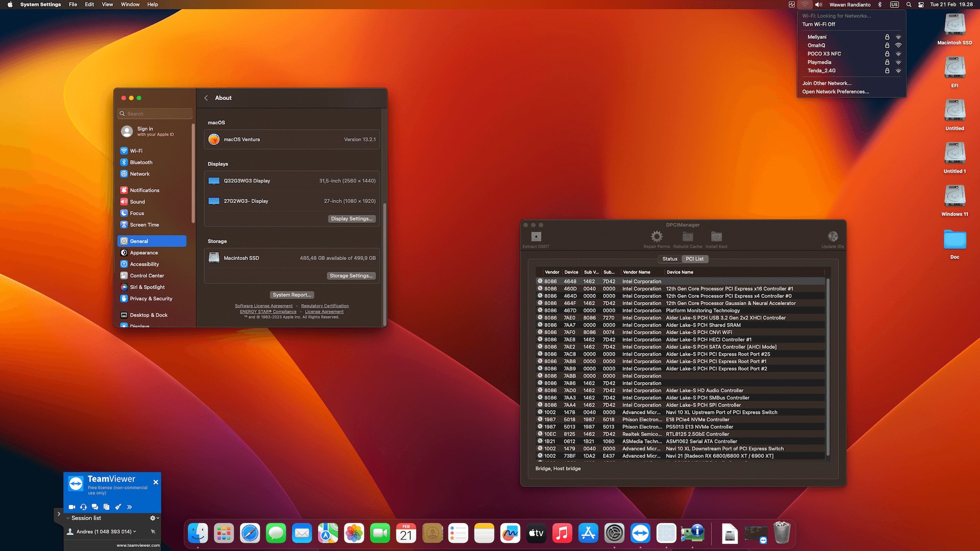The image size is (980, 551).
Task: Go back from the About page
Action: (206, 98)
